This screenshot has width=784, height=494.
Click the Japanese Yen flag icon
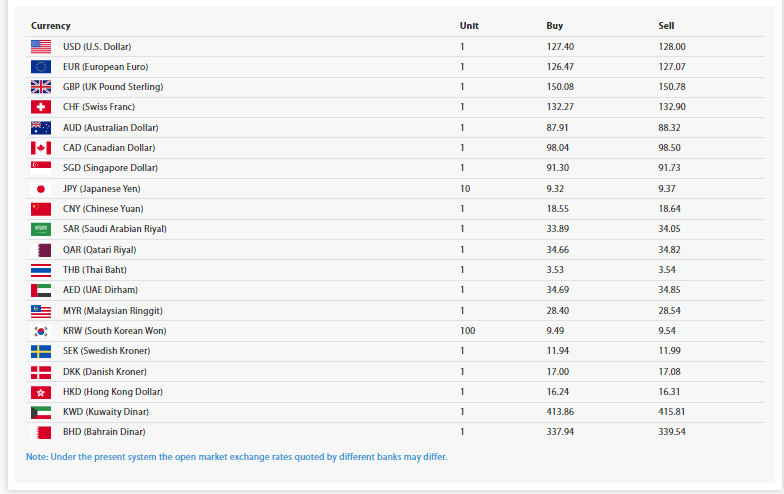(x=41, y=189)
